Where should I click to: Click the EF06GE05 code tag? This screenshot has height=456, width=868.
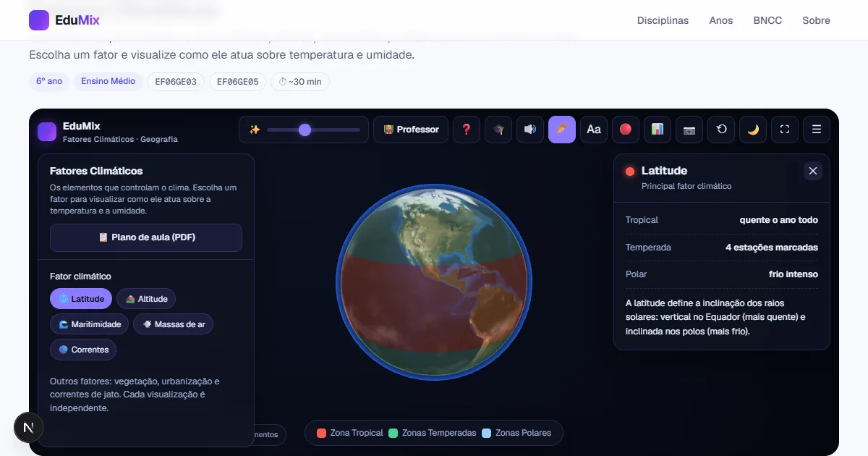[x=237, y=82]
